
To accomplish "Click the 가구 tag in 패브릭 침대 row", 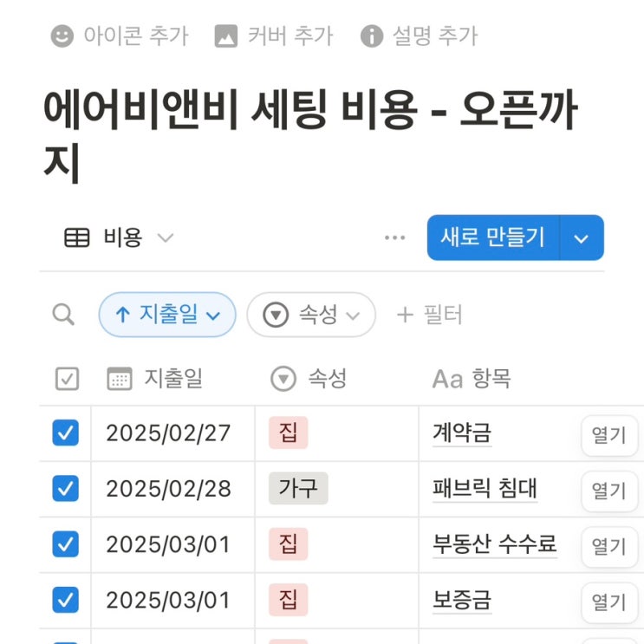I will point(298,488).
